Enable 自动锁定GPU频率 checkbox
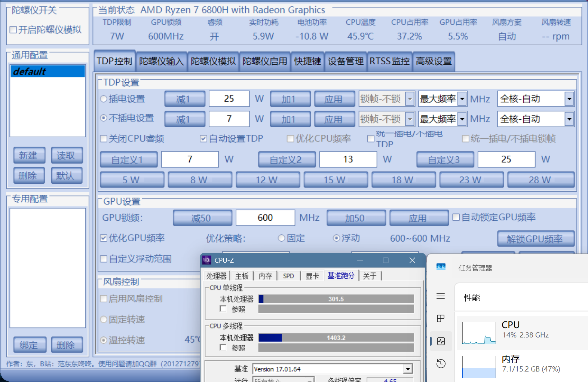The width and height of the screenshot is (588, 382). [456, 217]
